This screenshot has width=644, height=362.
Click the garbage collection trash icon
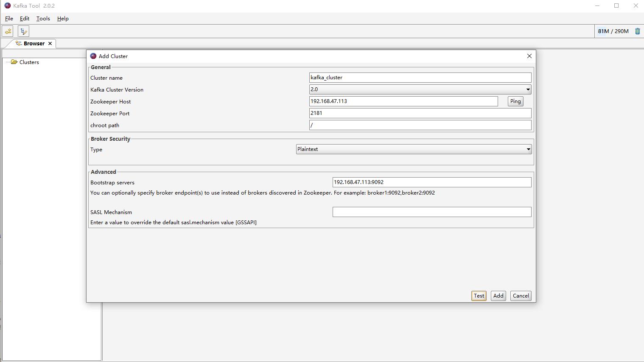tap(637, 31)
